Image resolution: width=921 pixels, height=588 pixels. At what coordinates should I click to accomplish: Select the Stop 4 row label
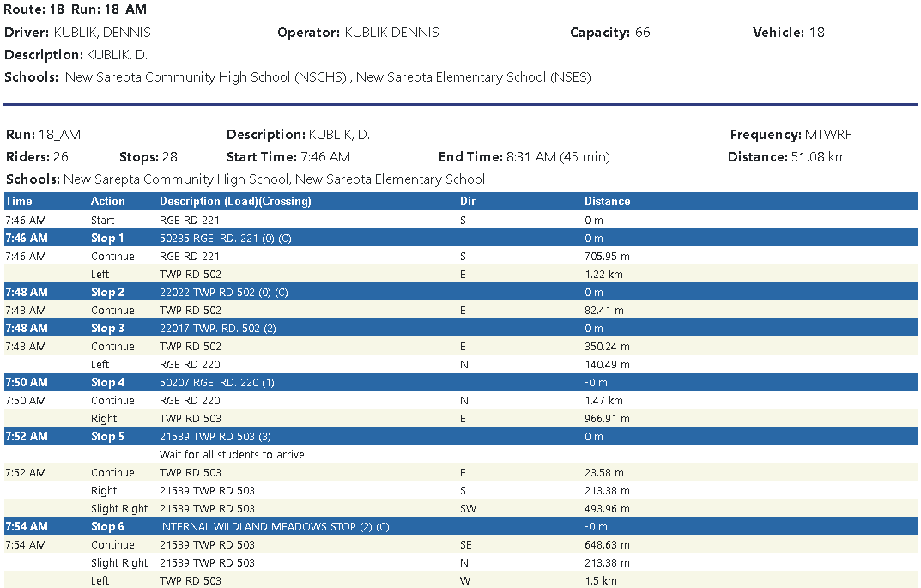coord(107,382)
